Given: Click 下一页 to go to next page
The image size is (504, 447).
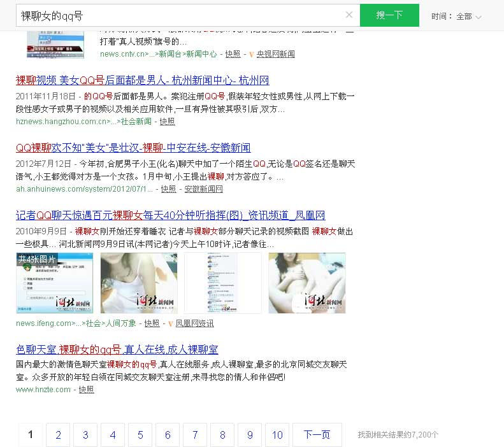Looking at the screenshot, I should tap(317, 435).
